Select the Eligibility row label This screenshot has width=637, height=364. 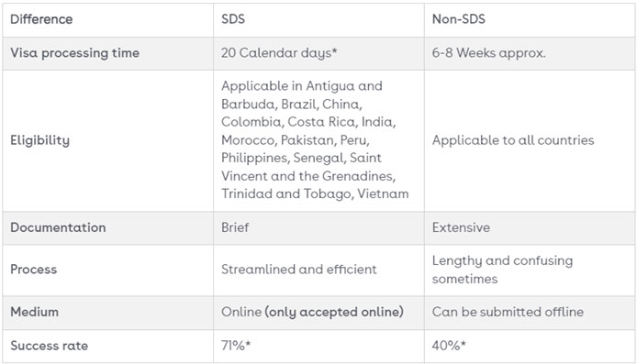click(x=39, y=140)
